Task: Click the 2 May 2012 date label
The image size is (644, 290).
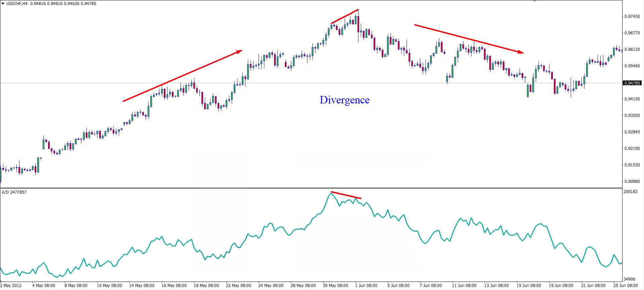Action: (x=10, y=286)
